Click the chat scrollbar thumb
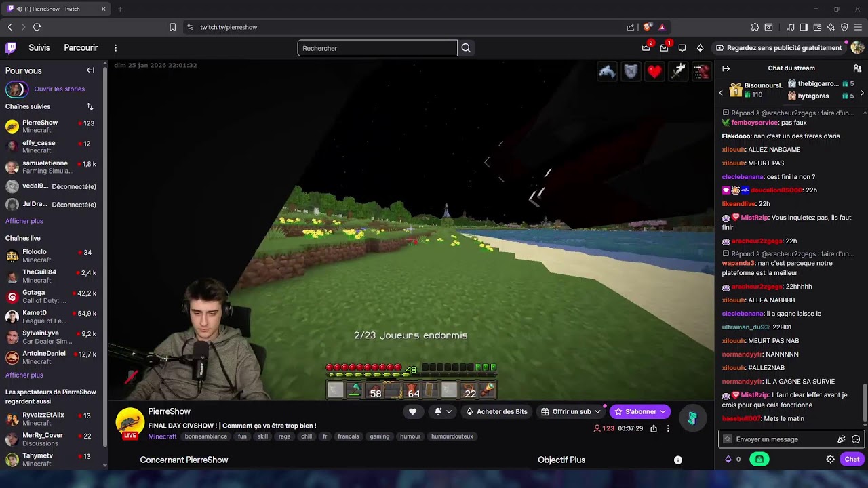Viewport: 868px width, 488px height. (864, 403)
